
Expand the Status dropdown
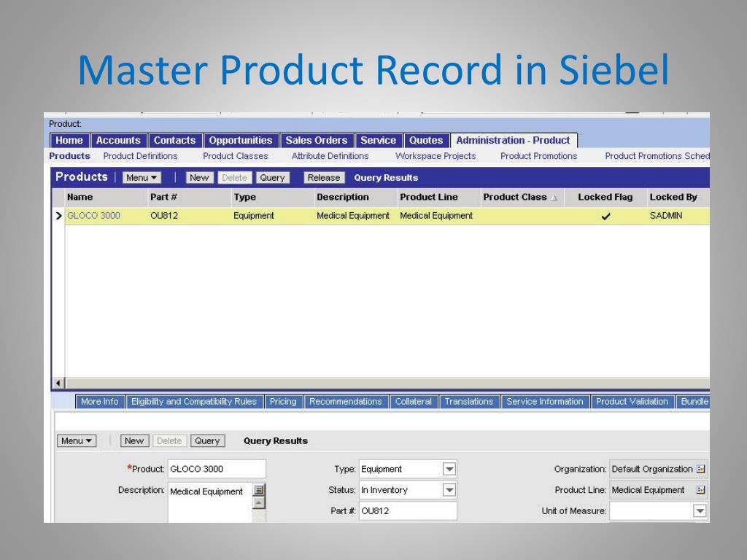[449, 490]
